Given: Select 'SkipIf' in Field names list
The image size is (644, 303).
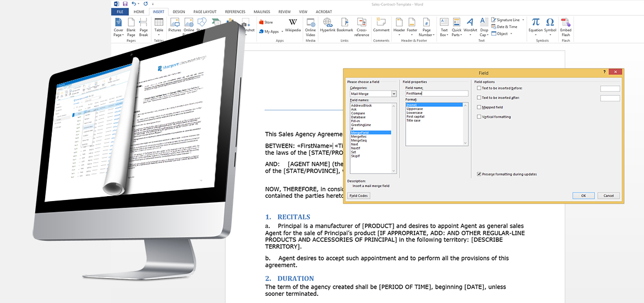Looking at the screenshot, I should point(356,156).
